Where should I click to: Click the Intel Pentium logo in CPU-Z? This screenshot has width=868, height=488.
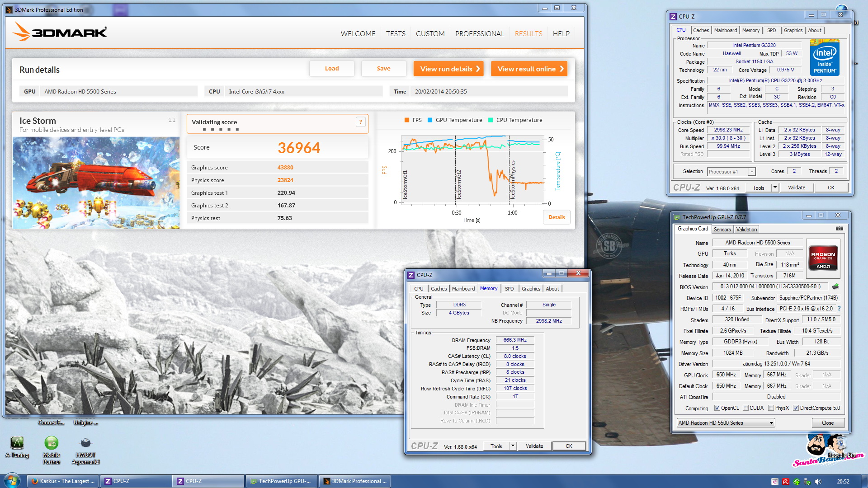pyautogui.click(x=825, y=58)
